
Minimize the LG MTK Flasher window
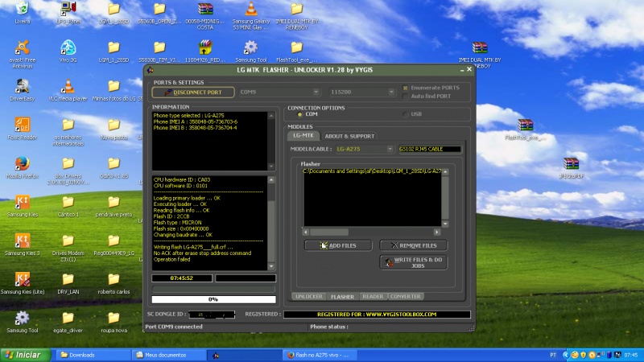point(462,70)
